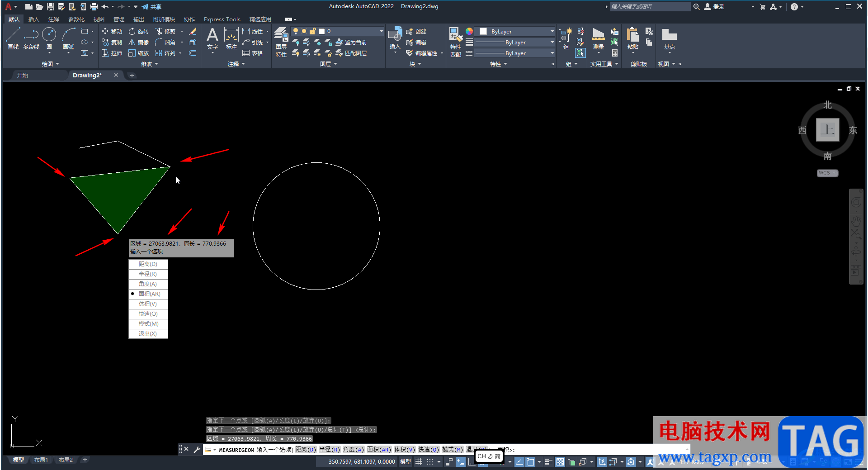Open the 图层特性 layer properties manager

[281, 41]
